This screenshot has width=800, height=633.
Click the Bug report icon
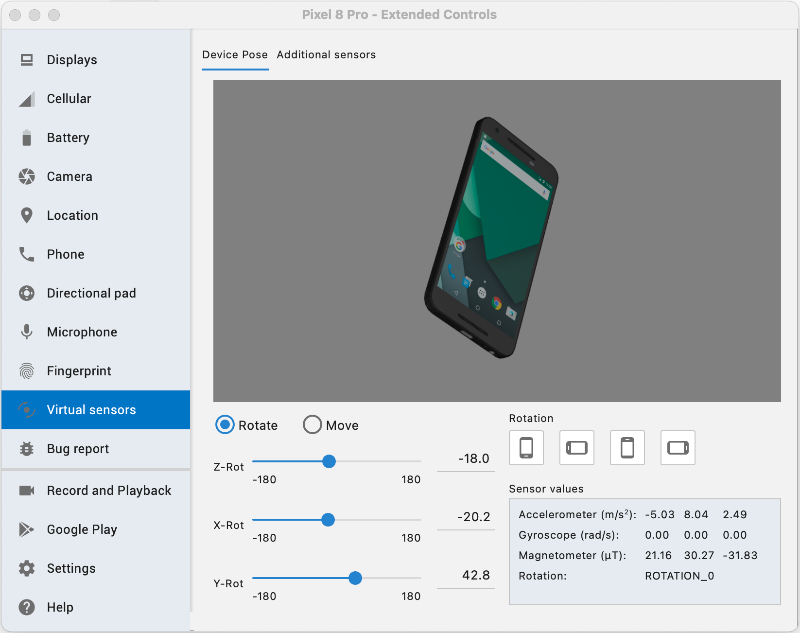[x=27, y=449]
